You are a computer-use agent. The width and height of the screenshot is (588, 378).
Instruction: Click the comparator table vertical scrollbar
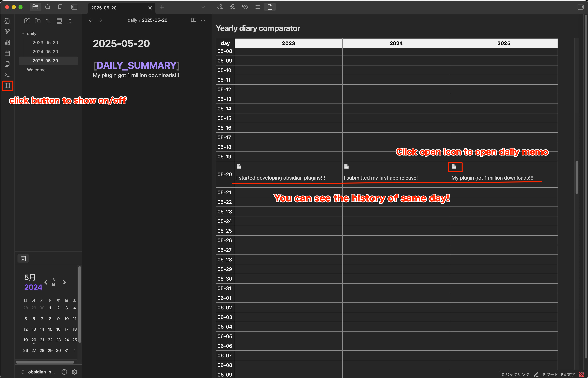(577, 177)
